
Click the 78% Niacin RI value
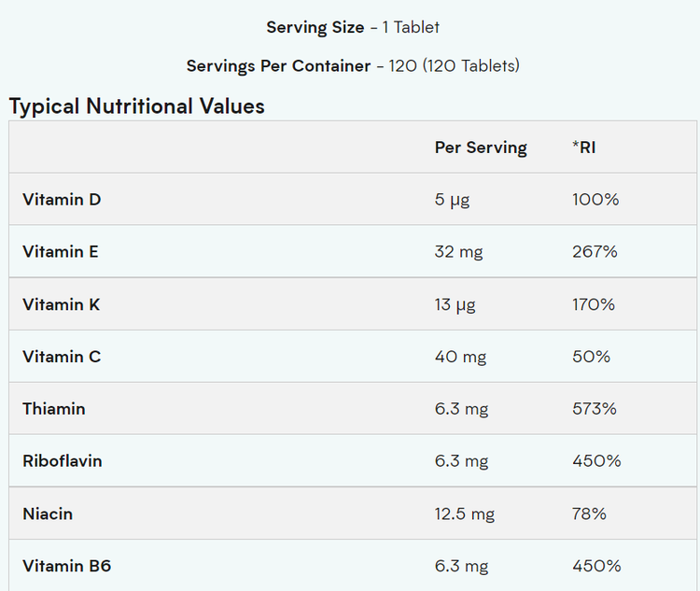tap(590, 514)
